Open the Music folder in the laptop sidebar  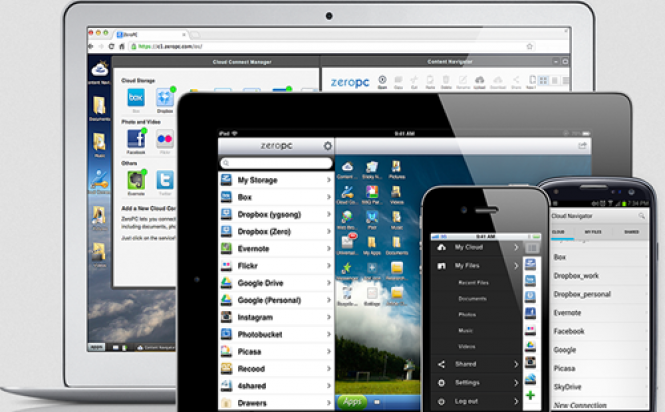point(99,142)
